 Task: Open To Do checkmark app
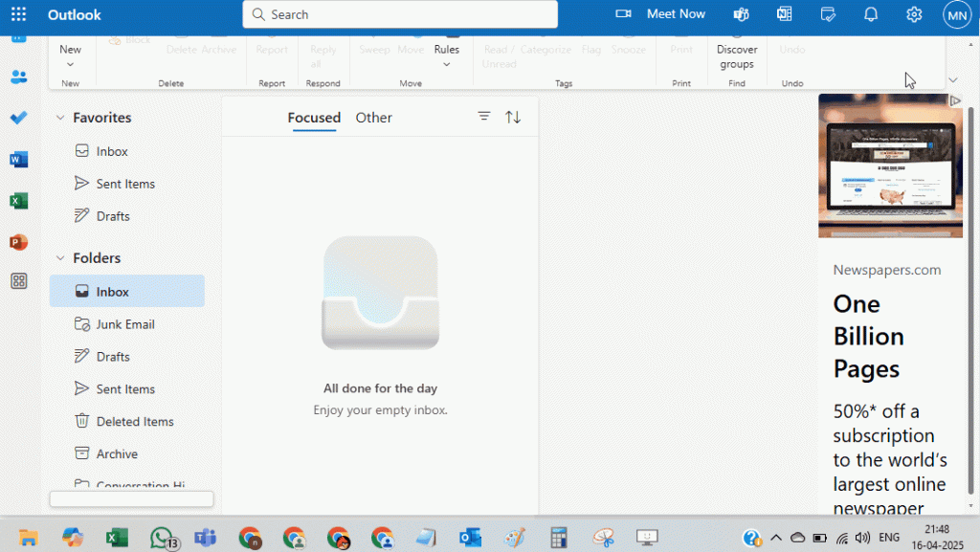pyautogui.click(x=19, y=118)
